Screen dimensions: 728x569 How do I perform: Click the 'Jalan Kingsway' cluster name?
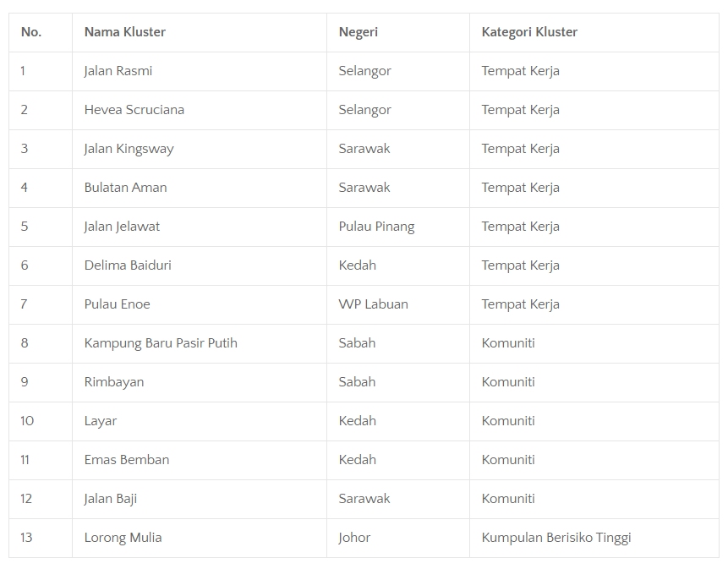coord(129,149)
